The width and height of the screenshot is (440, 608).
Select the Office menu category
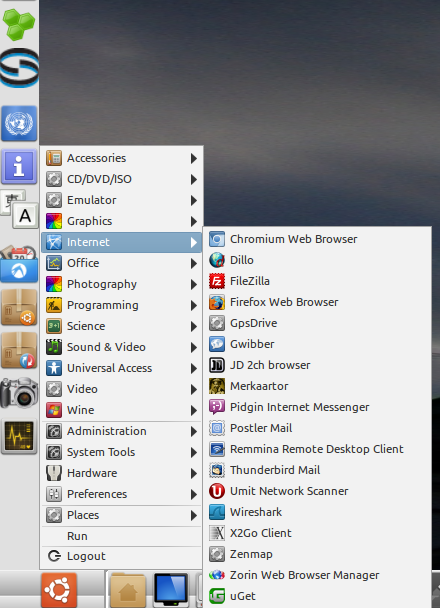point(121,263)
